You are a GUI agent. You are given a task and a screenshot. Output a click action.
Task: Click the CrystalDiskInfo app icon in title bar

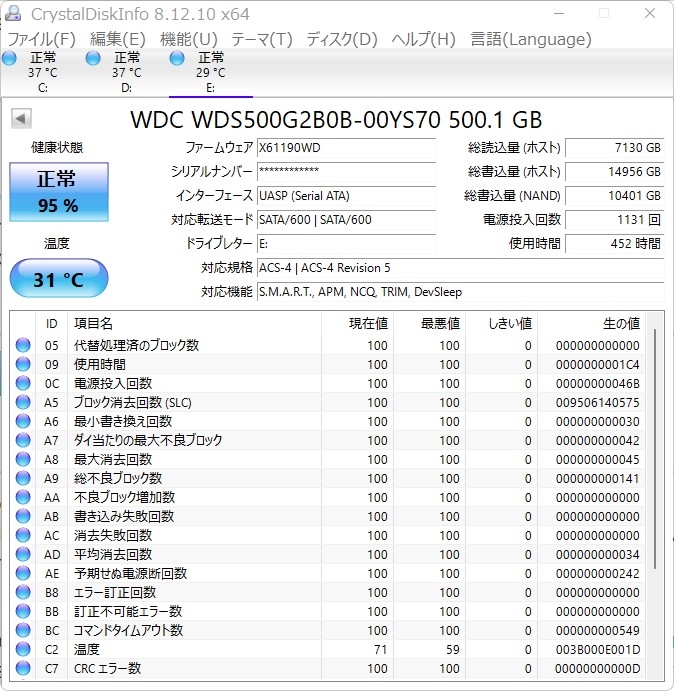[x=13, y=13]
